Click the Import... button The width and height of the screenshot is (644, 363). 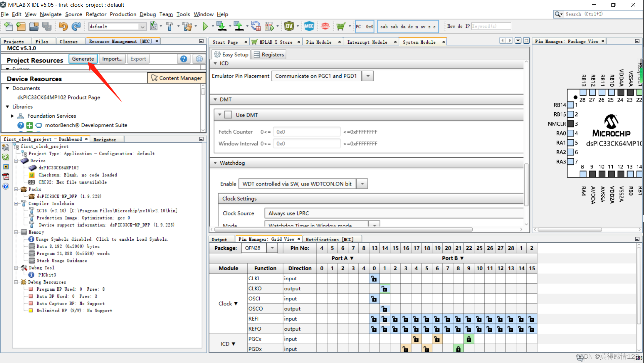pyautogui.click(x=112, y=59)
